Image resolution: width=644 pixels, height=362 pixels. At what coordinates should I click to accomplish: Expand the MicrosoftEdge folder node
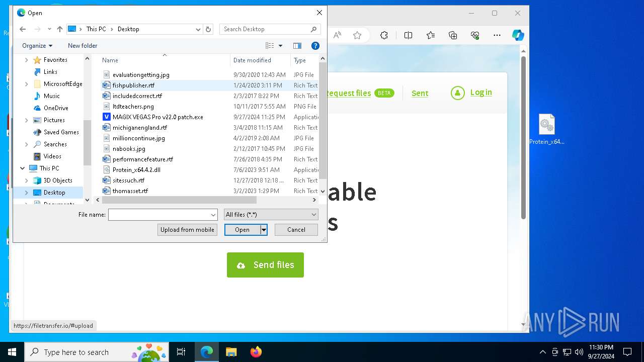pyautogui.click(x=26, y=84)
